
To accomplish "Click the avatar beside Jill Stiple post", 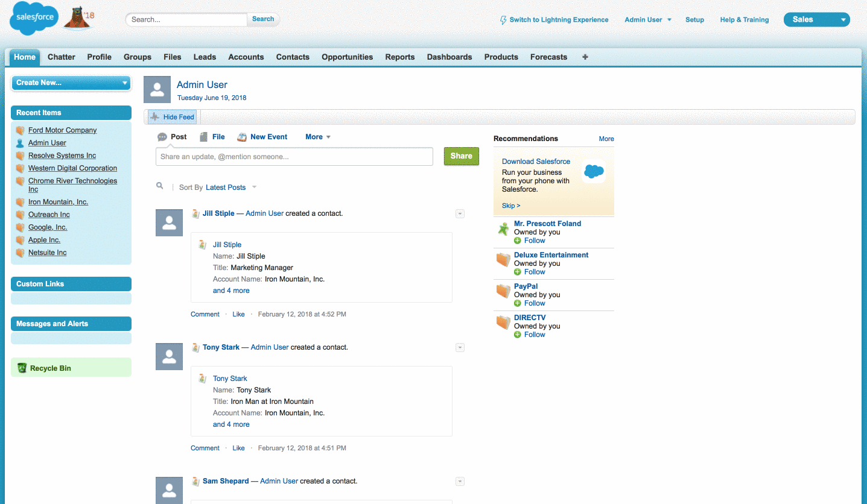I will tap(170, 222).
